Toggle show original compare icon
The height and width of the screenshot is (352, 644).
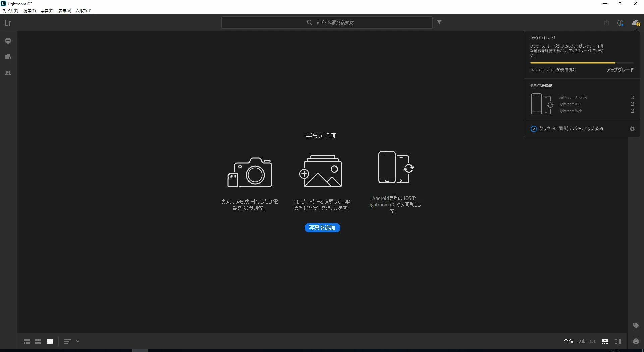pos(618,341)
